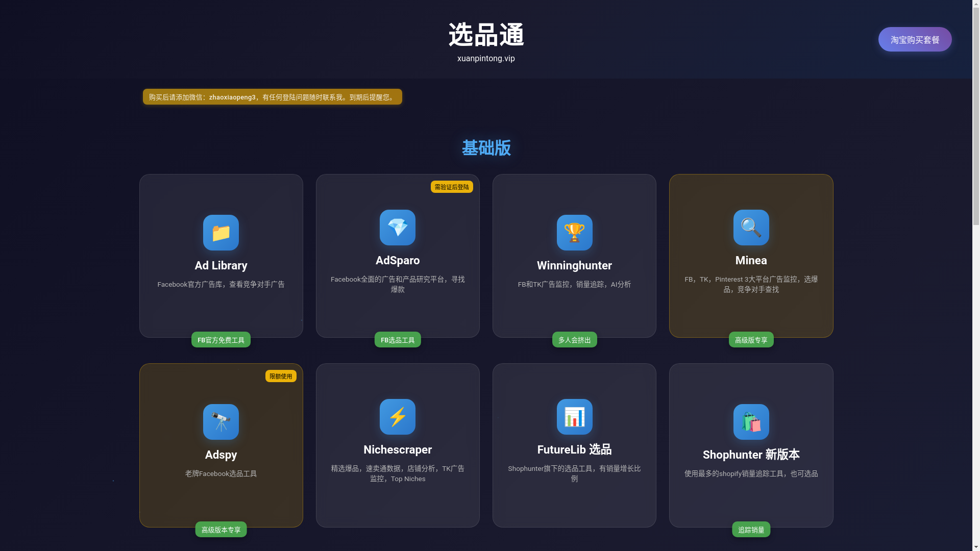Click the 多人会挤出 green badge
Screen dimensions: 980x551
(x=574, y=340)
